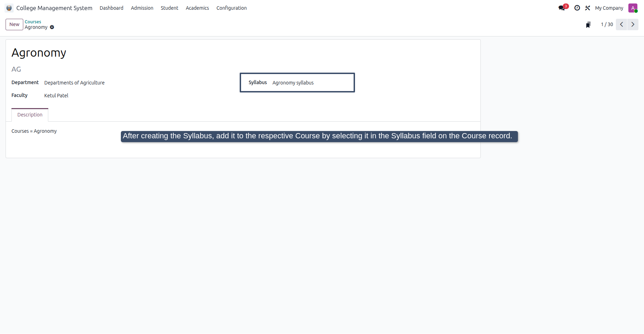This screenshot has height=334, width=644.
Task: Click the Agronomy breadcrumb record name
Action: (x=36, y=27)
